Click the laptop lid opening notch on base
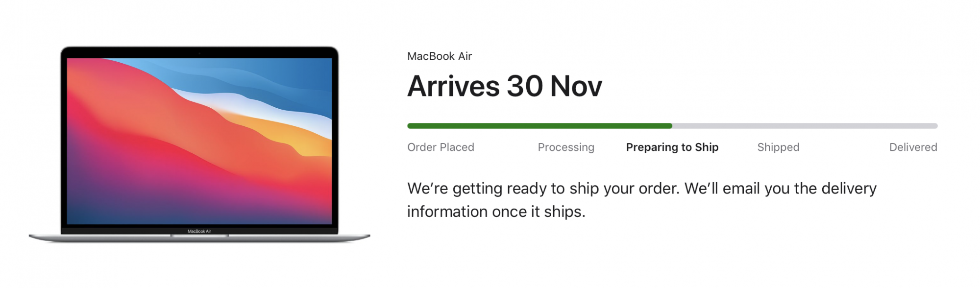 coord(199,236)
